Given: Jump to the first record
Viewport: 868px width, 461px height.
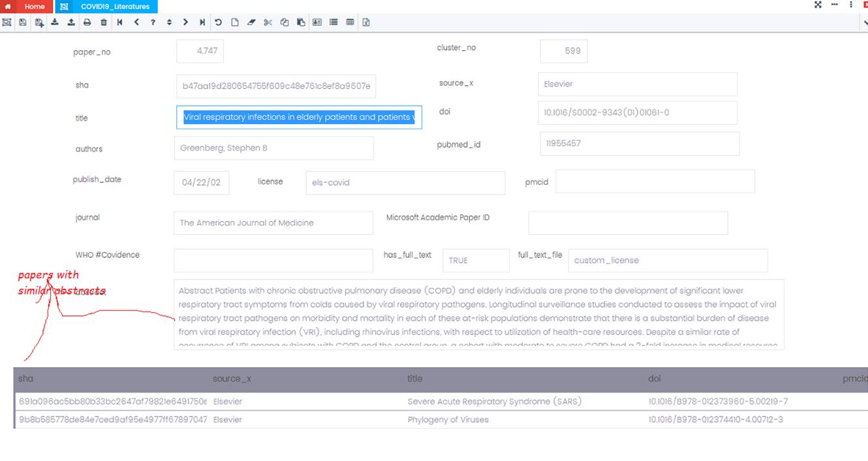Looking at the screenshot, I should coord(120,22).
